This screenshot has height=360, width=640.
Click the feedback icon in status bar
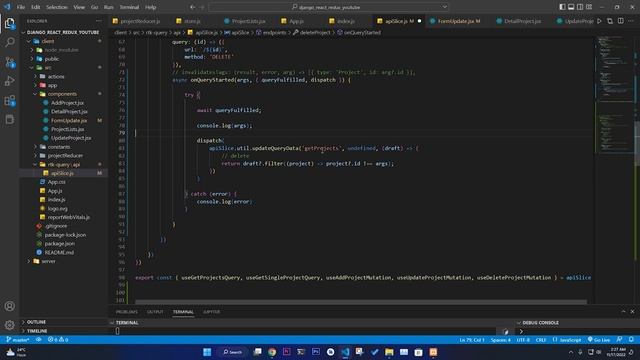[x=619, y=340]
